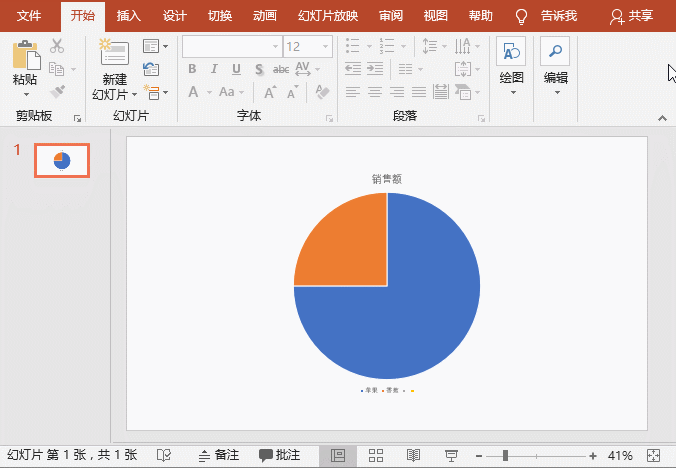Toggle italic text style

(214, 69)
